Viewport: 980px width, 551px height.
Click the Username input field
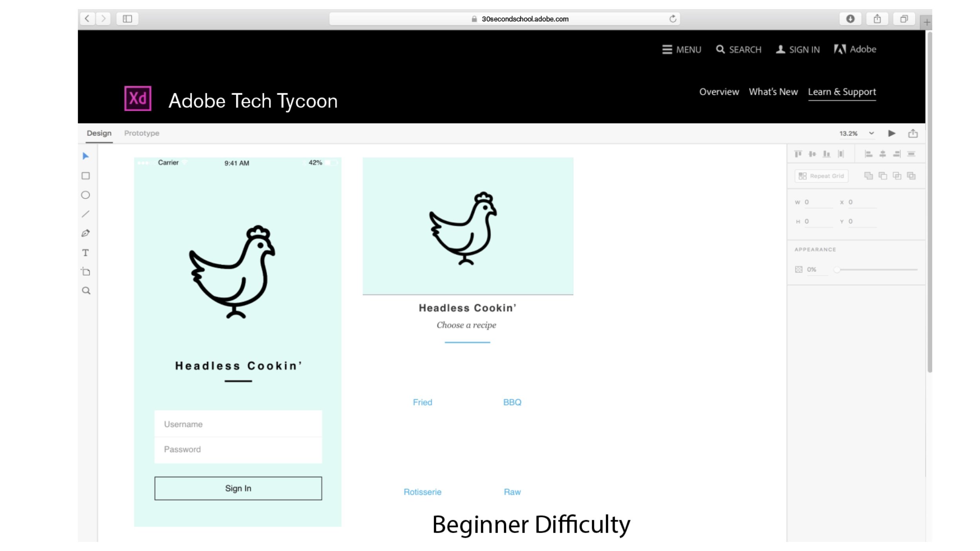238,424
